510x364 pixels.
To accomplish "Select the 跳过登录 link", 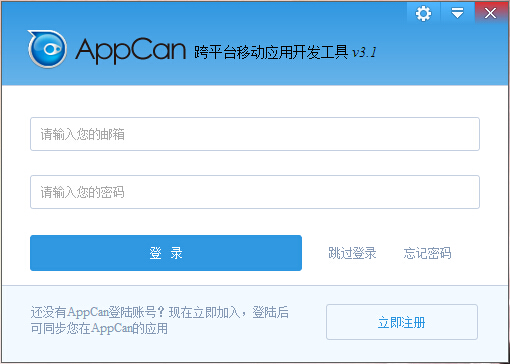I will (352, 253).
